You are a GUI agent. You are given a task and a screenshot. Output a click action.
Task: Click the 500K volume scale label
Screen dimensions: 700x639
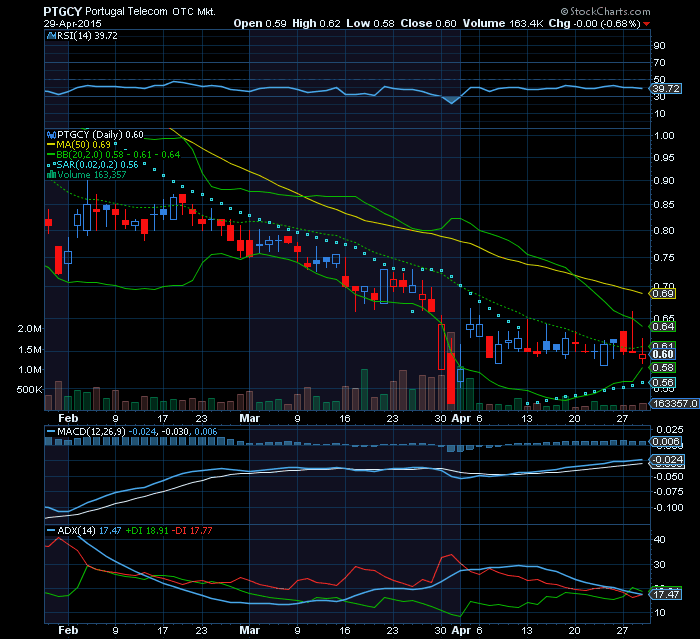(29, 389)
